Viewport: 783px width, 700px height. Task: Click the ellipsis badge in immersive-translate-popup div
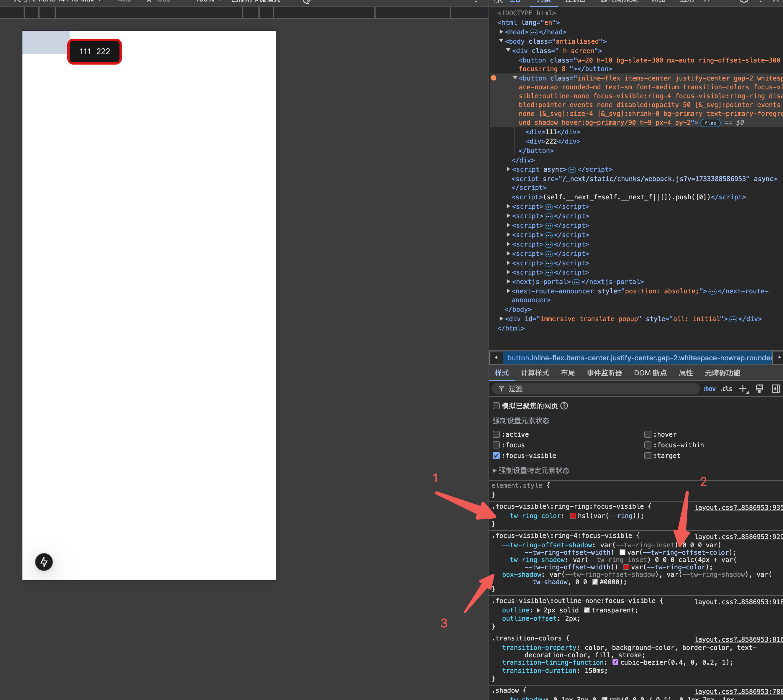click(733, 319)
